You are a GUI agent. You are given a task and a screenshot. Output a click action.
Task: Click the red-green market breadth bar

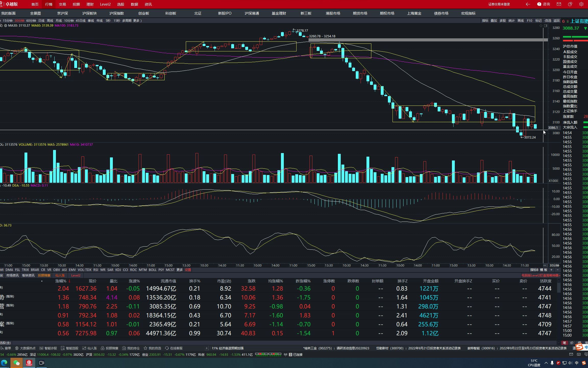[x=268, y=354]
